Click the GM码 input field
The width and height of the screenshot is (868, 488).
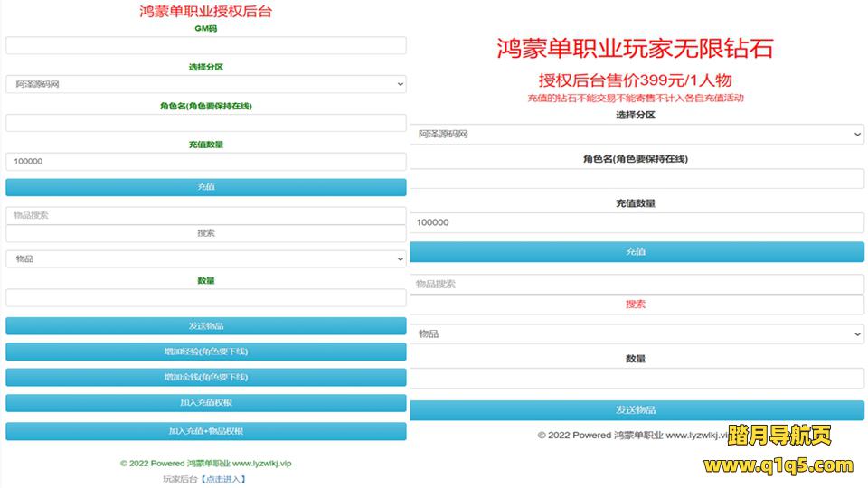coord(205,45)
